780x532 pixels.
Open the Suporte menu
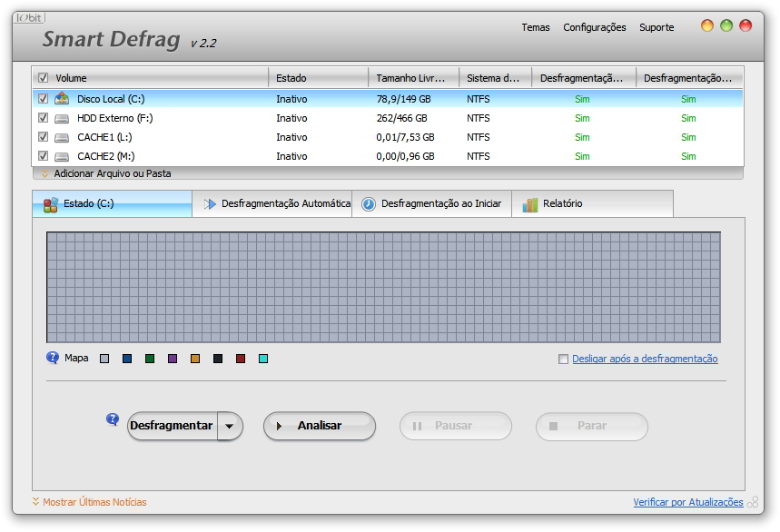(x=657, y=27)
